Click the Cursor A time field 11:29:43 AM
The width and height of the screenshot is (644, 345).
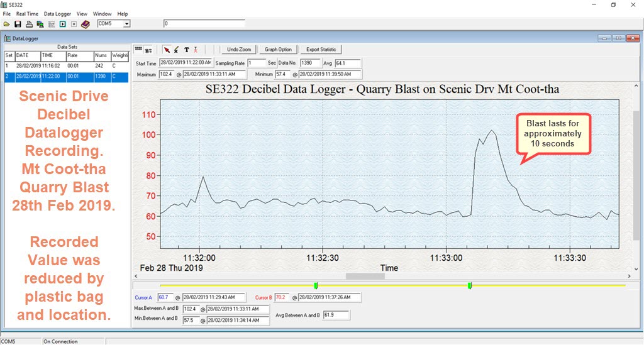[x=214, y=297]
